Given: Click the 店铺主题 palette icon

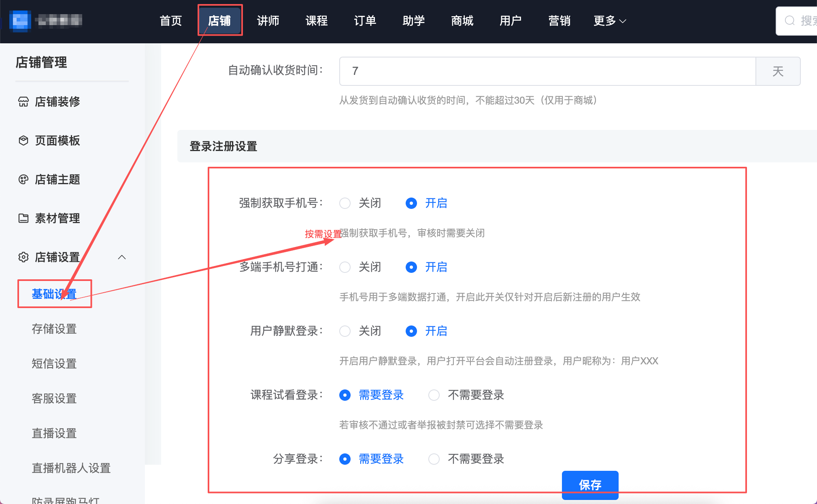Looking at the screenshot, I should 23,179.
